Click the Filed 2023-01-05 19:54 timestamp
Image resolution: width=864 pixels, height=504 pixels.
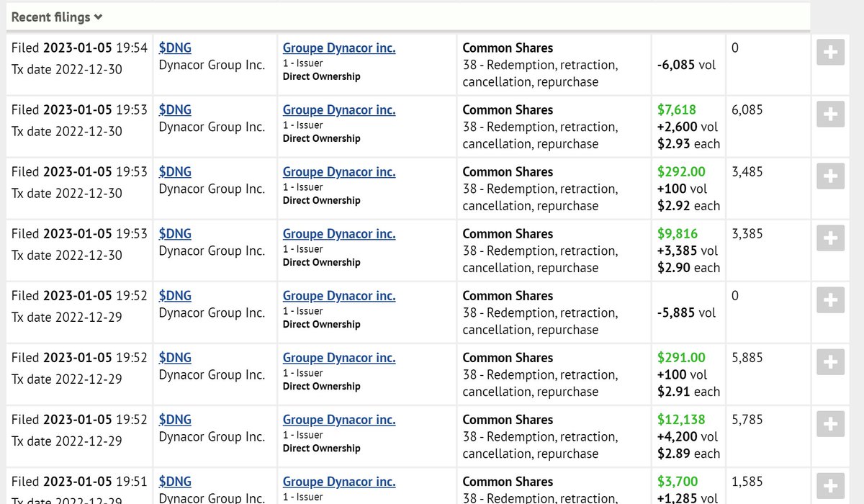[79, 48]
